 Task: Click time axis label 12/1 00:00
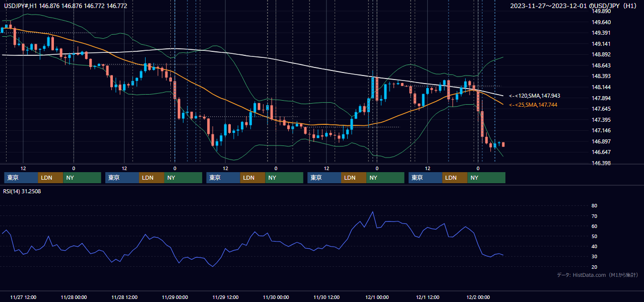coord(377,297)
